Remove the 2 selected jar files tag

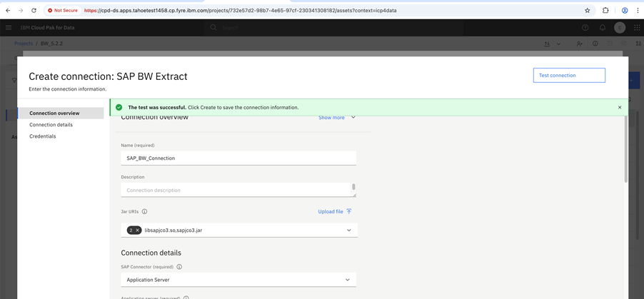point(138,230)
